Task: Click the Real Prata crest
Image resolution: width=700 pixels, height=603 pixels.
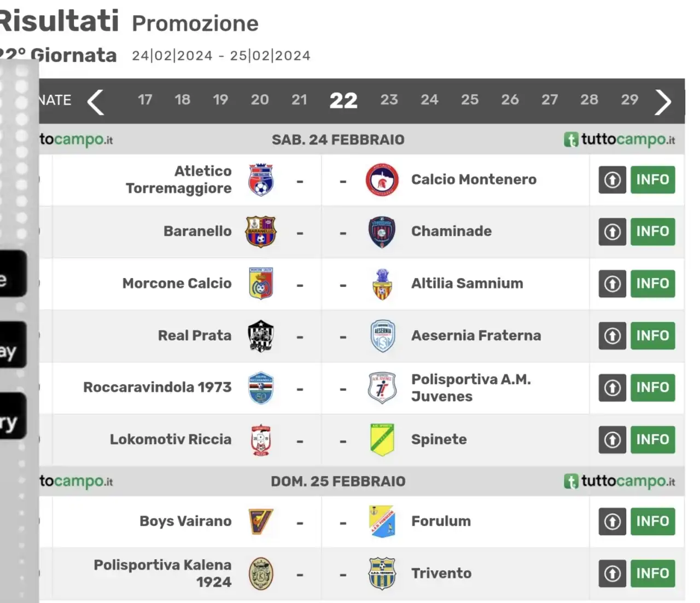Action: coord(261,335)
